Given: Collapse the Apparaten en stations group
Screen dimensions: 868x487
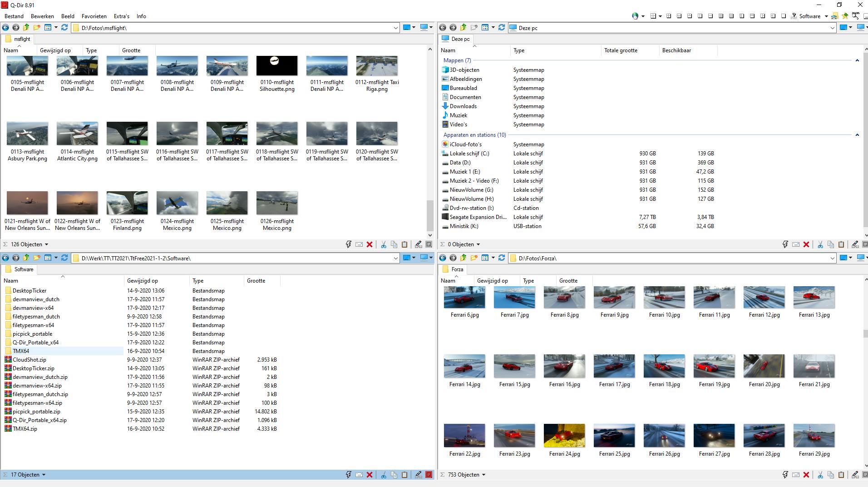Looking at the screenshot, I should pos(857,135).
